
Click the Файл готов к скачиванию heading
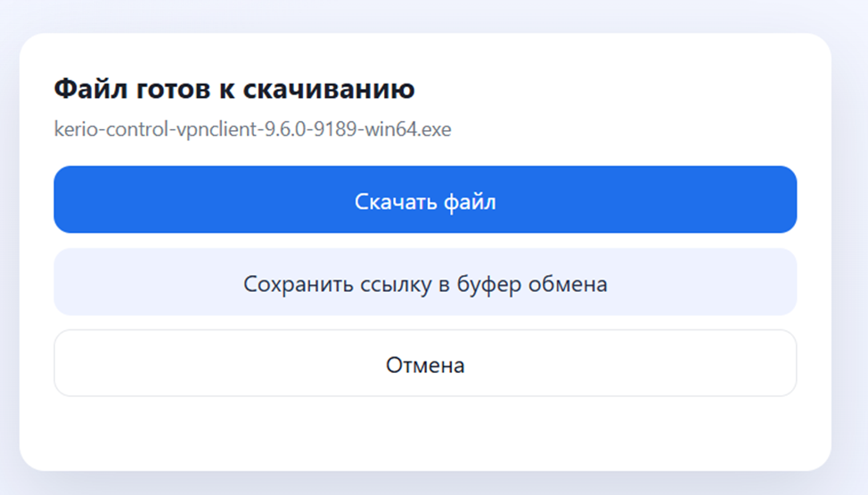click(234, 89)
